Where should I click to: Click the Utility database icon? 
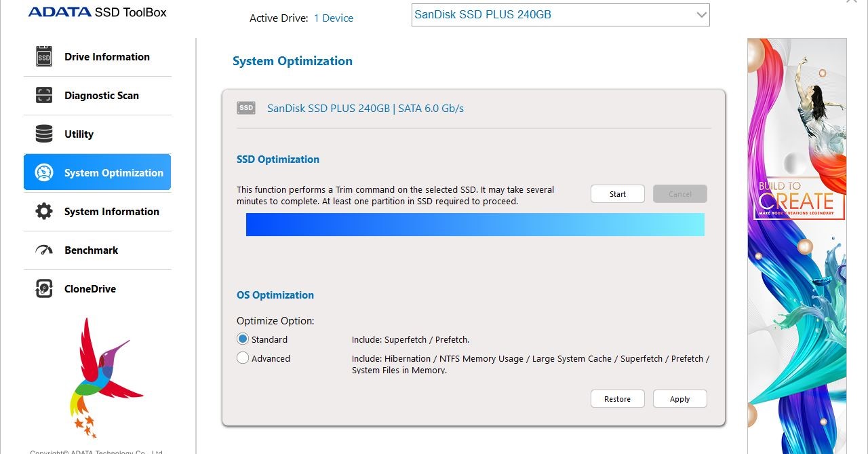click(x=44, y=134)
